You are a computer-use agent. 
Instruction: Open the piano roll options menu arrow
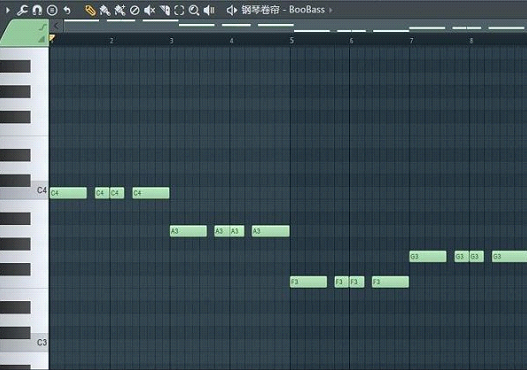point(7,10)
